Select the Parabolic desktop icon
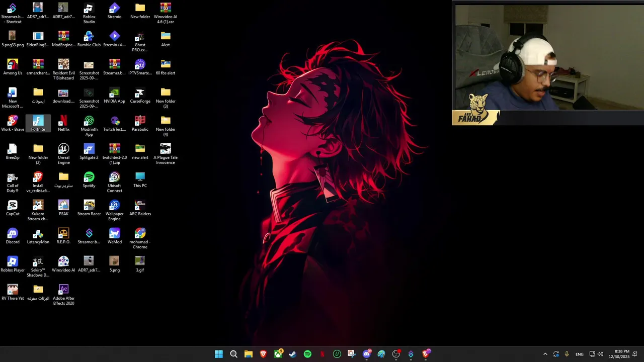644x362 pixels. tap(140, 124)
